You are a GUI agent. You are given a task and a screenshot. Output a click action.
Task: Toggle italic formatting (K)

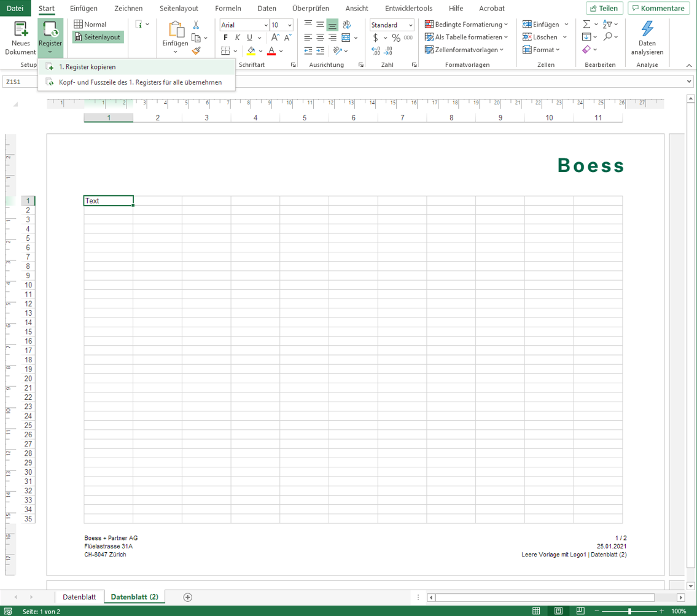(x=238, y=38)
